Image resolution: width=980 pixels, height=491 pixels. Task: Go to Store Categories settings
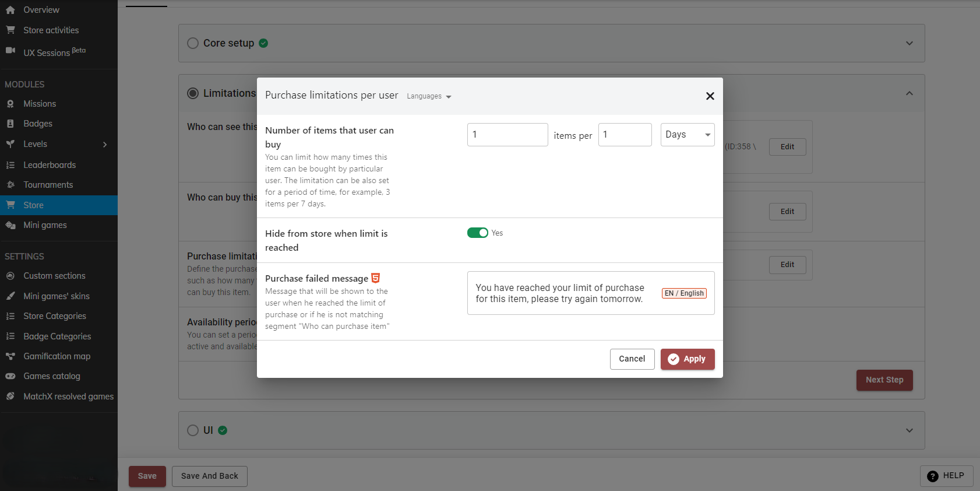tap(55, 316)
